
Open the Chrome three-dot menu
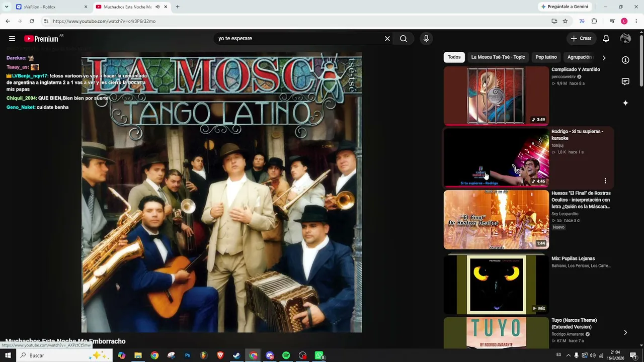coord(637,21)
